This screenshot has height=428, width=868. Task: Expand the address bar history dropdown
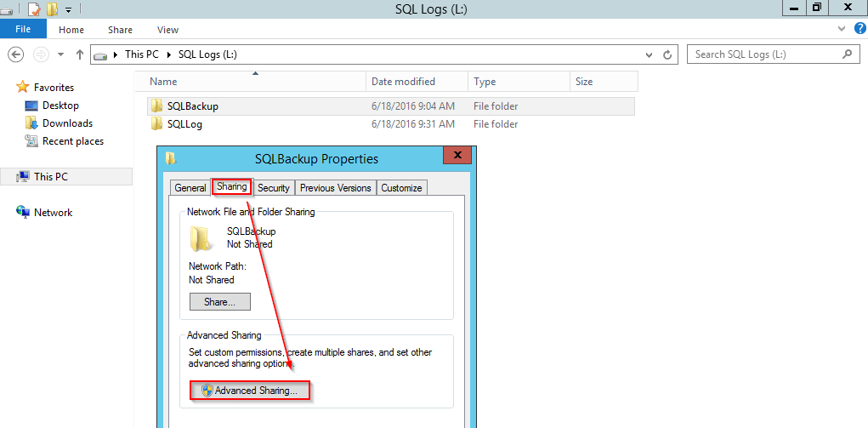(x=650, y=55)
